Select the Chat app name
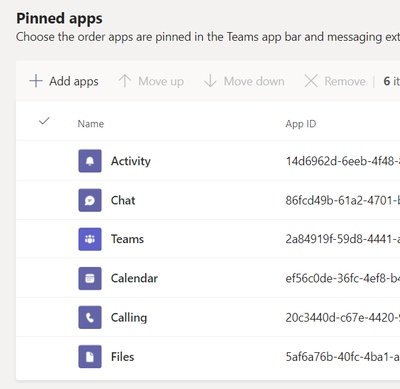 (123, 200)
